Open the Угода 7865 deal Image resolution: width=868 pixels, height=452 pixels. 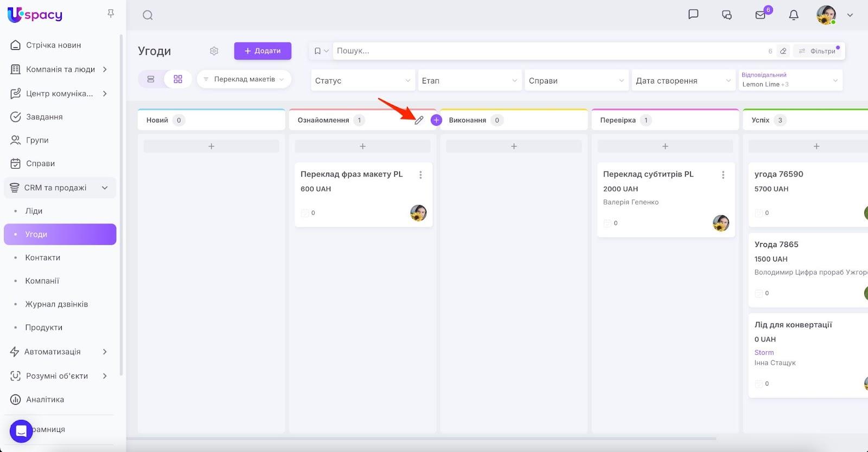pyautogui.click(x=776, y=245)
